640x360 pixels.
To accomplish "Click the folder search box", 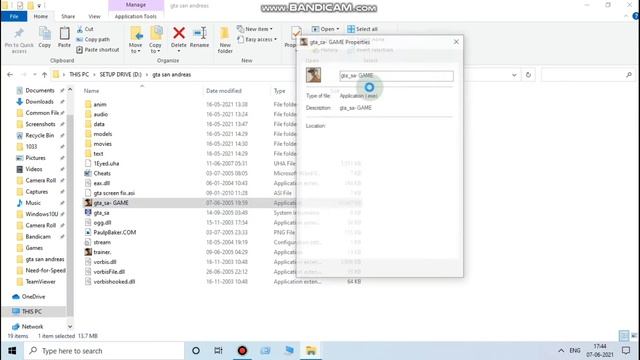I will click(x=588, y=75).
